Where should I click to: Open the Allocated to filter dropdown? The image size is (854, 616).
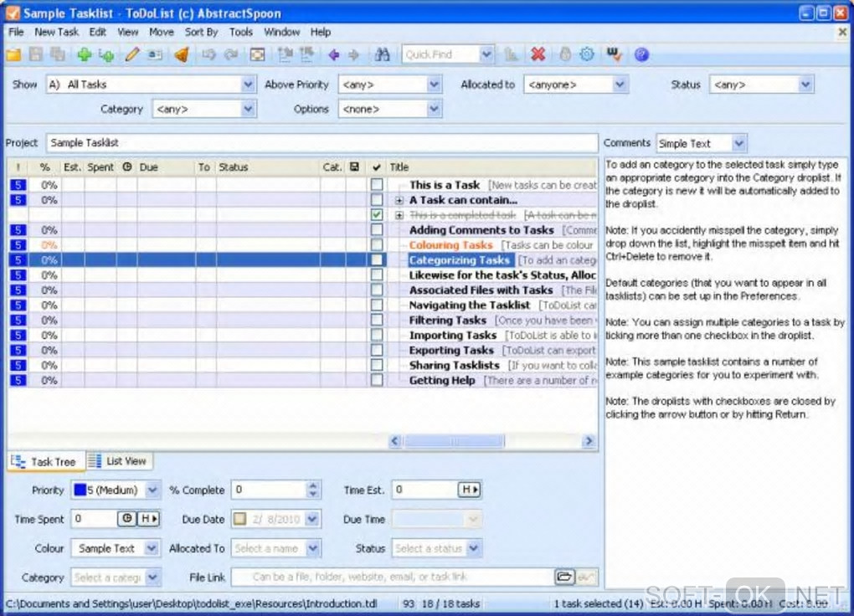click(x=620, y=85)
